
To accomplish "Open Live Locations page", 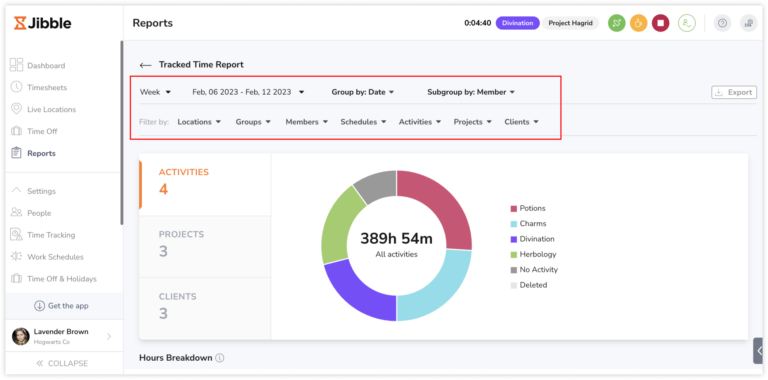I will click(x=51, y=110).
